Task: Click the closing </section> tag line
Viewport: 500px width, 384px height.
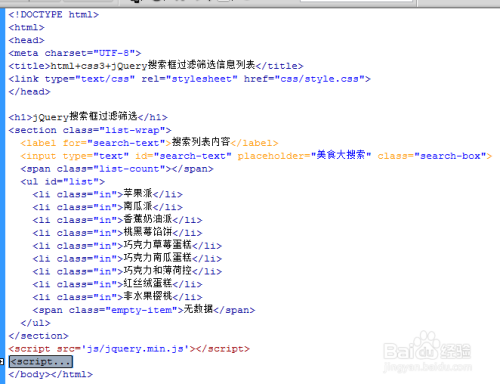Action: 38,336
